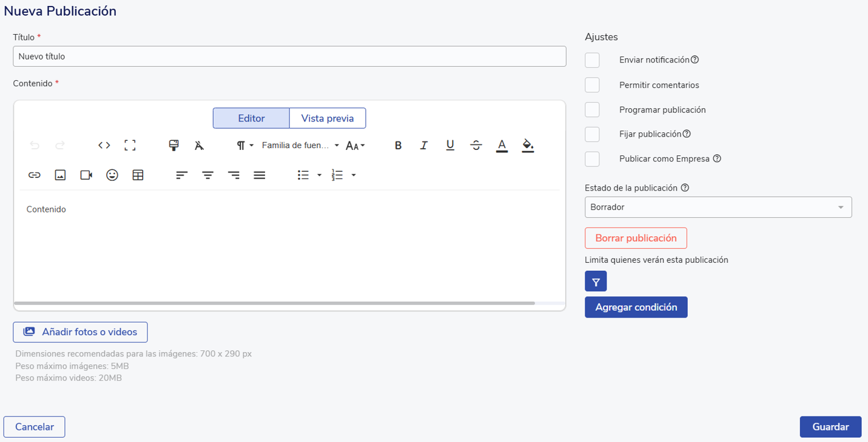Image resolution: width=868 pixels, height=442 pixels.
Task: Insert a table into the content
Action: pyautogui.click(x=138, y=175)
